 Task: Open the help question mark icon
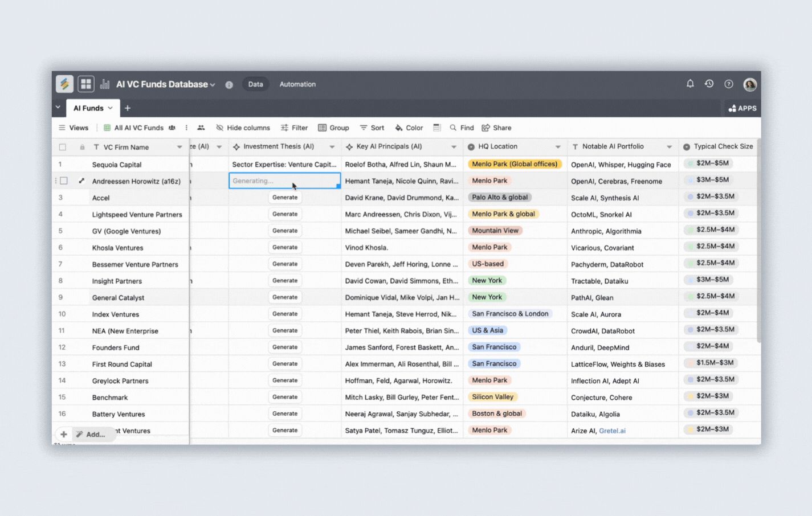click(729, 84)
